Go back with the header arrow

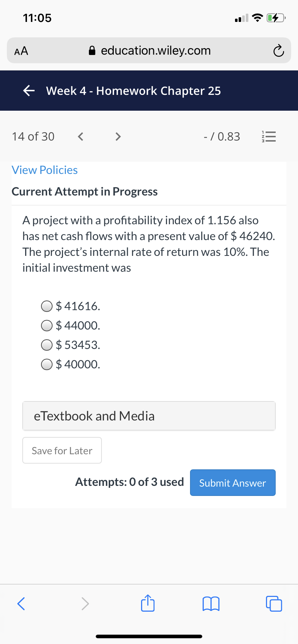(29, 91)
